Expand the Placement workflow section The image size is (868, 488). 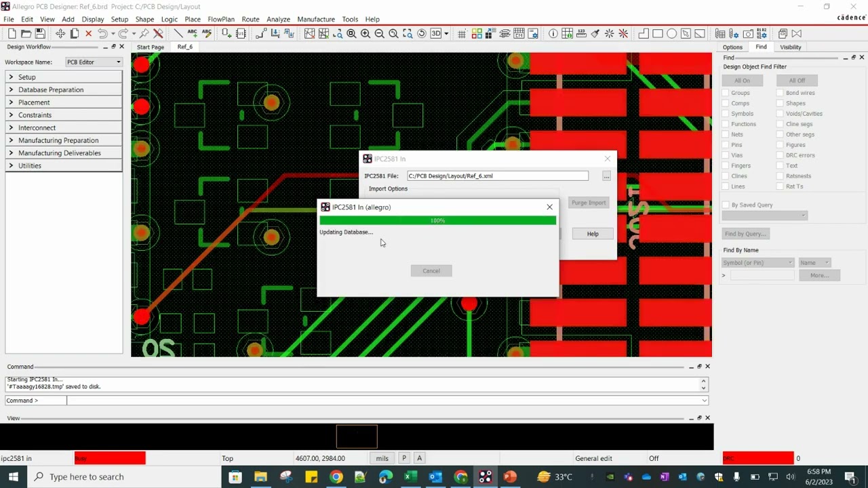pyautogui.click(x=64, y=102)
